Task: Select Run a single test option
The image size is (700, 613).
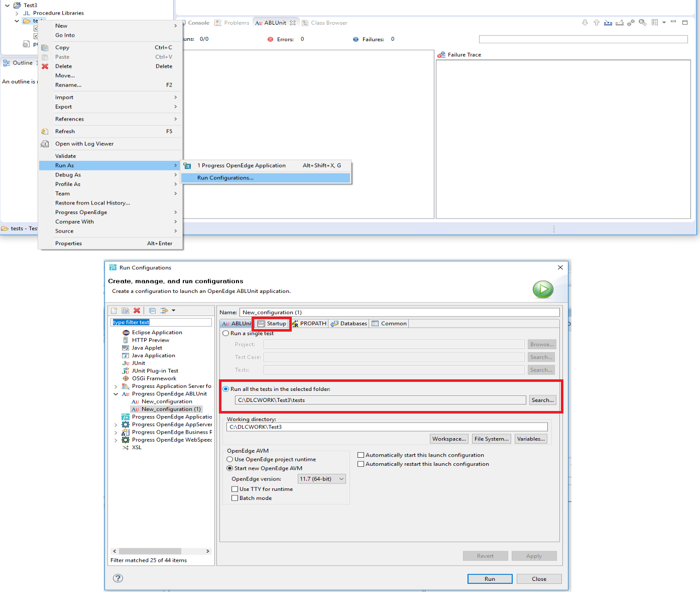Action: [226, 333]
